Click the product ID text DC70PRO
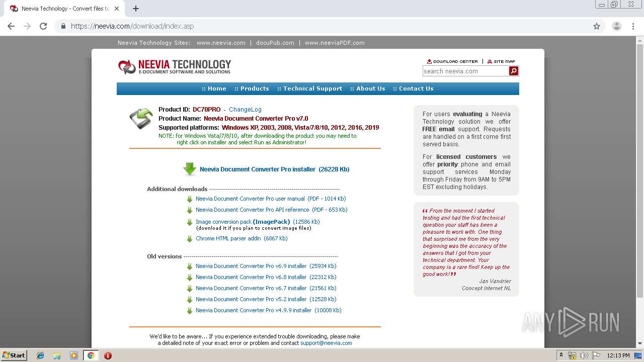644x362 pixels. pyautogui.click(x=206, y=110)
